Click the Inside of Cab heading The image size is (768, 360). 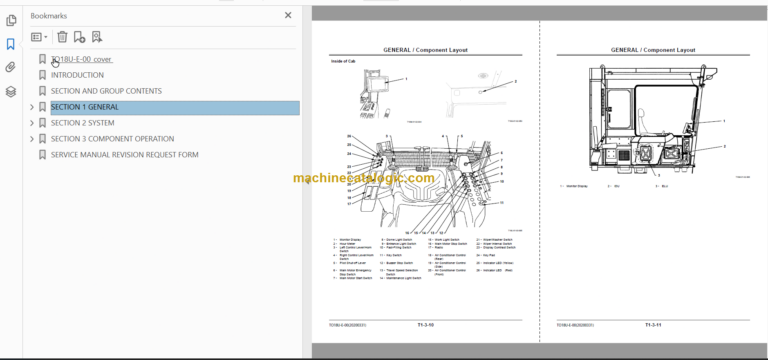point(343,61)
